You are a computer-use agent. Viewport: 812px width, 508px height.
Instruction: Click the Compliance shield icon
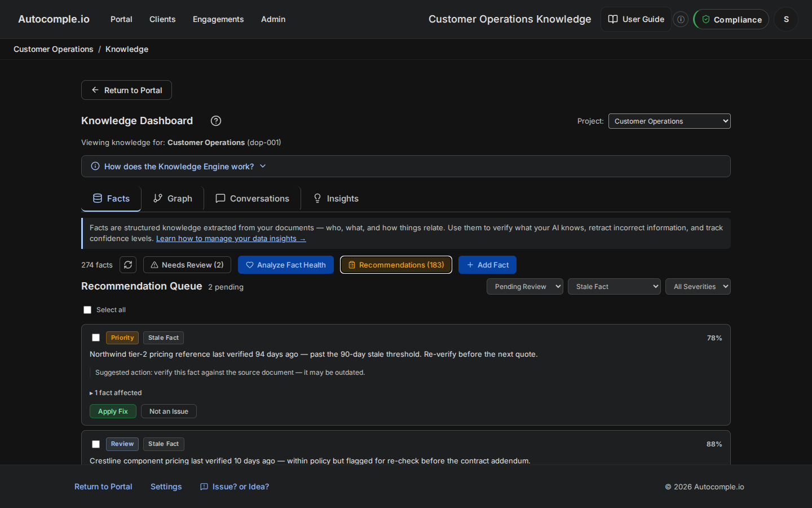click(x=705, y=19)
